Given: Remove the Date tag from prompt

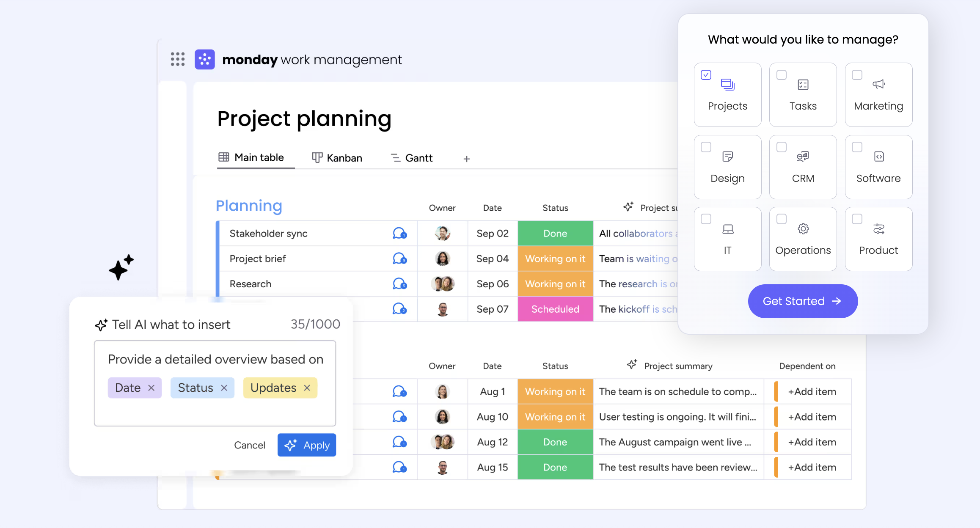Looking at the screenshot, I should (x=151, y=388).
